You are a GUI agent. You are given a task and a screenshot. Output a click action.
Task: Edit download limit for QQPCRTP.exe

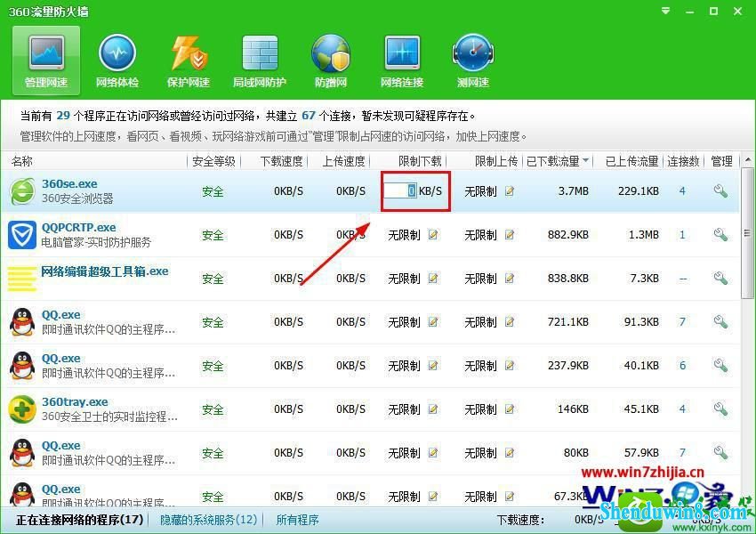point(433,235)
